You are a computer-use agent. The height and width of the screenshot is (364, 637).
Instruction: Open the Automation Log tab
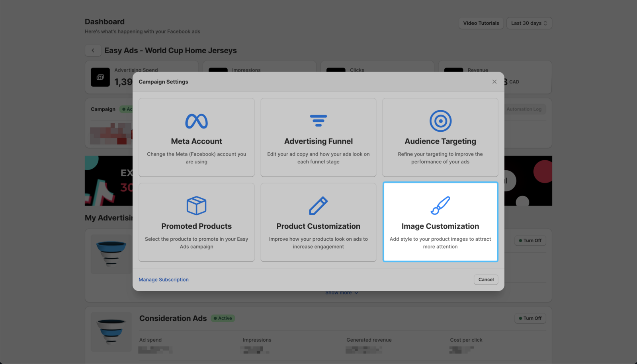[524, 109]
